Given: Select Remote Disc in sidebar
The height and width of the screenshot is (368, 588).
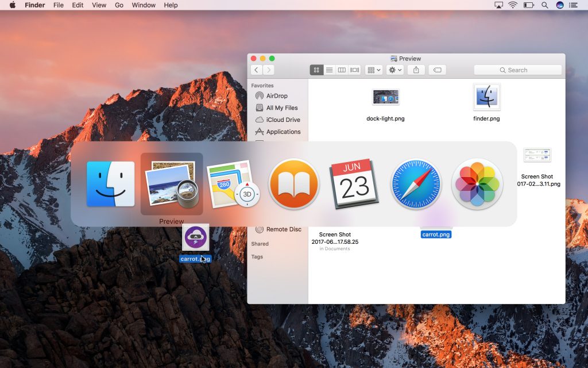Looking at the screenshot, I should [277, 229].
